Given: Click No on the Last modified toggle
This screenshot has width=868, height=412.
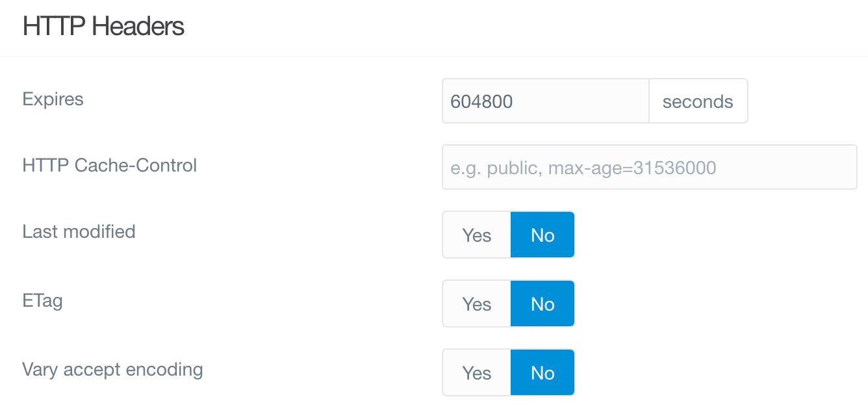Looking at the screenshot, I should (542, 235).
